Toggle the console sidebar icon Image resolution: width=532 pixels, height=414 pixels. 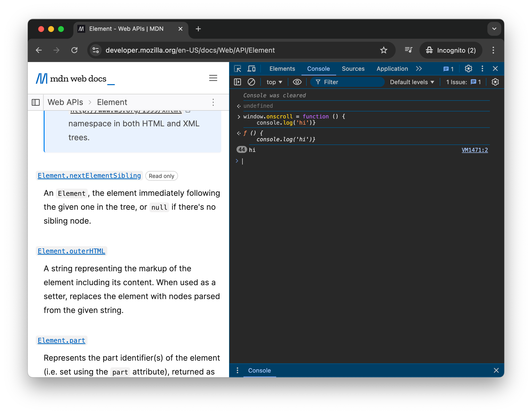click(x=237, y=82)
